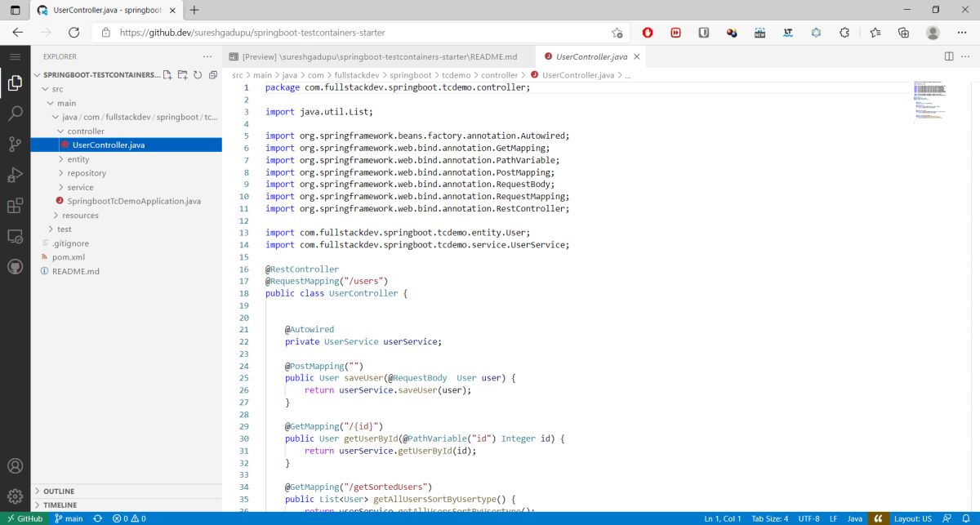Collapse all folders in Explorer
The width and height of the screenshot is (980, 525).
point(212,74)
